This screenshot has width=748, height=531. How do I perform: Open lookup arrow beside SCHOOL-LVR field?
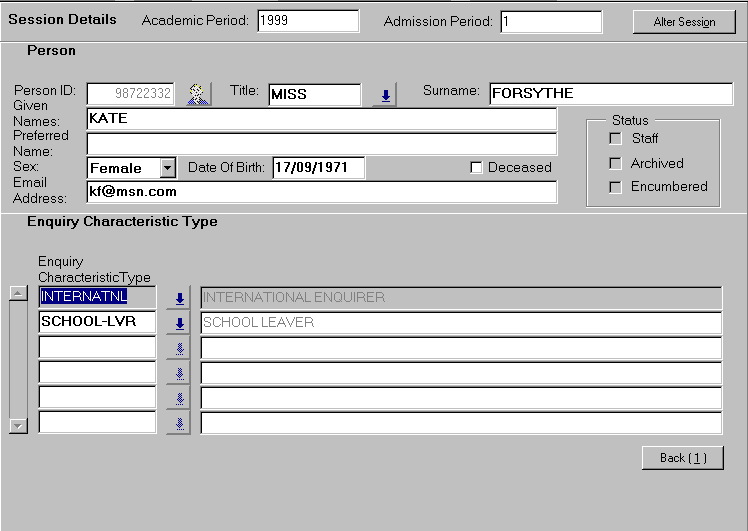179,323
